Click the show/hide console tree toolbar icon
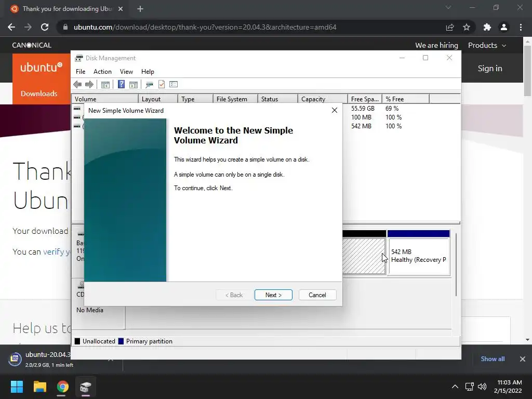This screenshot has height=399, width=532. (105, 85)
